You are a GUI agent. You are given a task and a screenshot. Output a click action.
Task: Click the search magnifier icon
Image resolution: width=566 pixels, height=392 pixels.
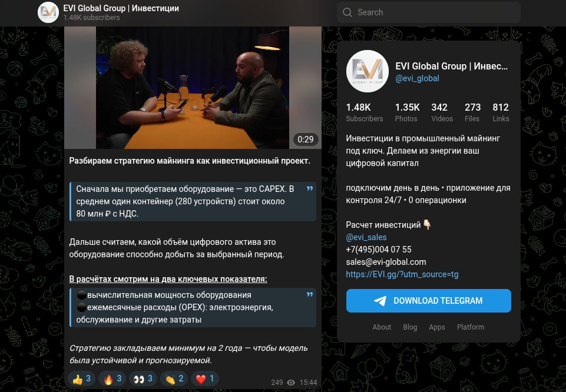tap(347, 12)
